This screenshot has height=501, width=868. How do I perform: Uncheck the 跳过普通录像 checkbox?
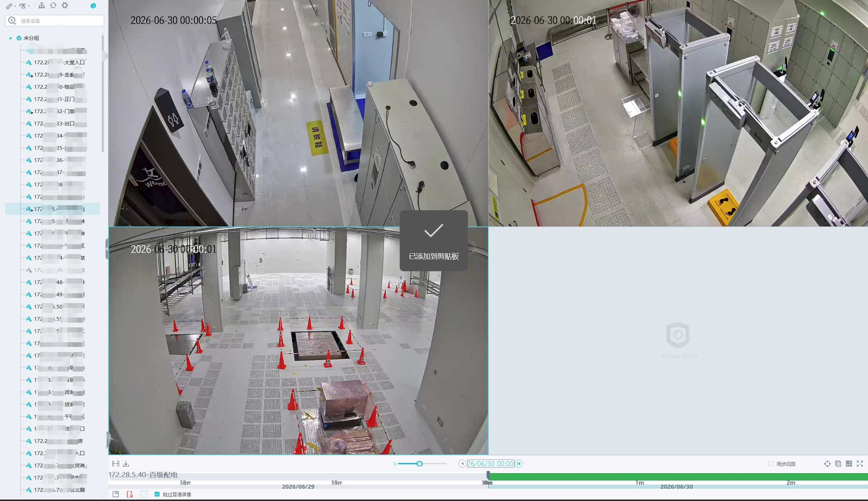pyautogui.click(x=157, y=494)
